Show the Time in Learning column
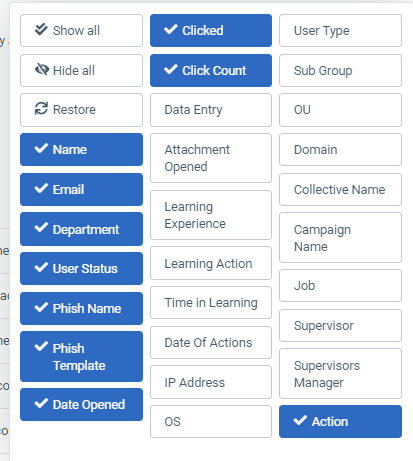413x461 pixels. click(211, 302)
